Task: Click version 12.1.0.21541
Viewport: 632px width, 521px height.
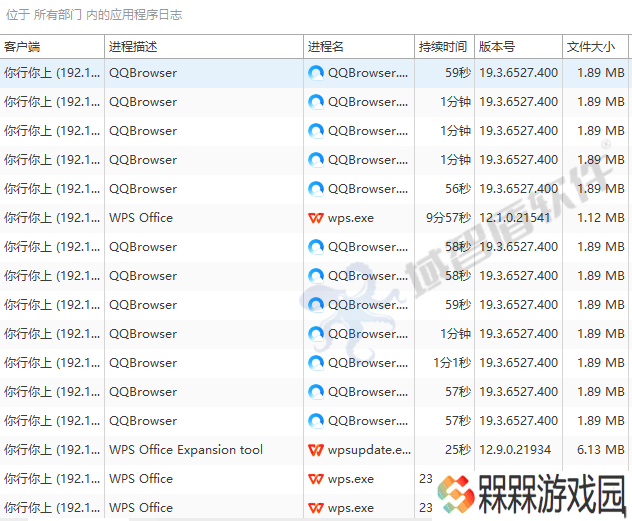Action: click(515, 218)
